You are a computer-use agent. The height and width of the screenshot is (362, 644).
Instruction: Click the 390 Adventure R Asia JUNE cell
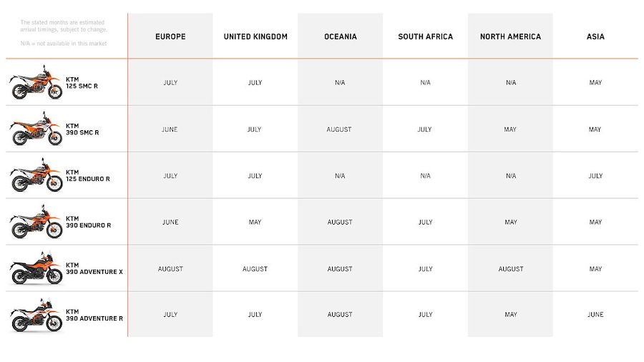pos(595,314)
